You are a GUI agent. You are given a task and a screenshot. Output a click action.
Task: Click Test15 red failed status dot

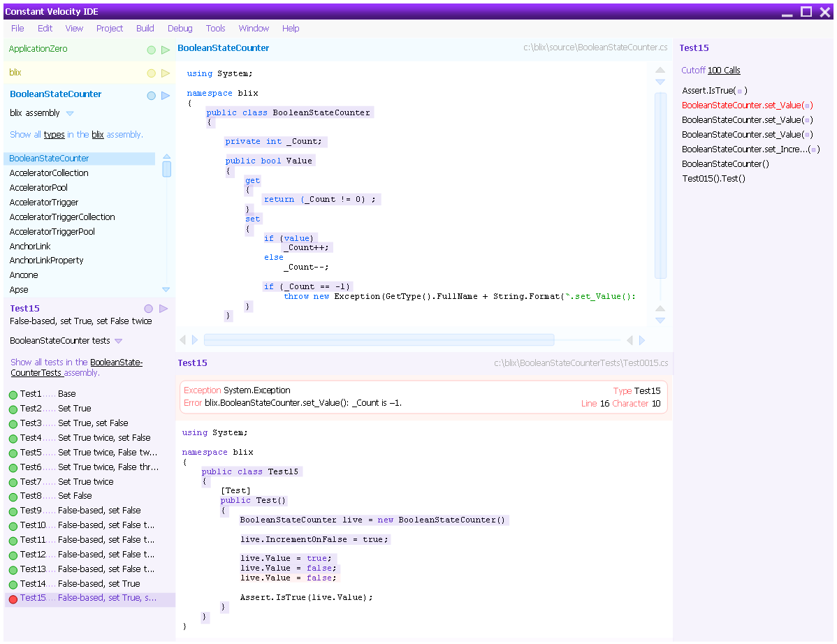(x=13, y=599)
